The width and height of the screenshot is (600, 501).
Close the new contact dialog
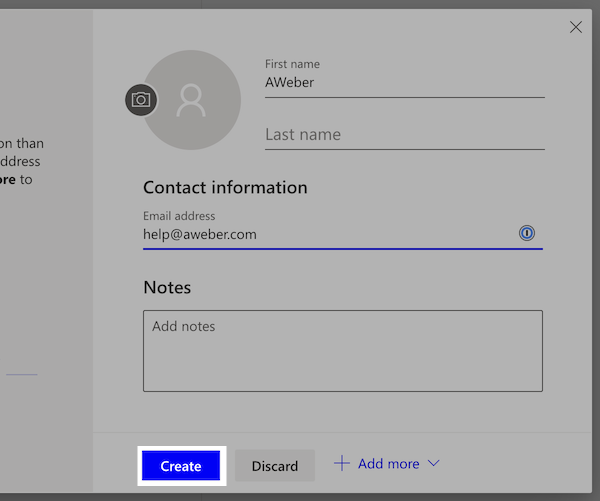pyautogui.click(x=576, y=27)
